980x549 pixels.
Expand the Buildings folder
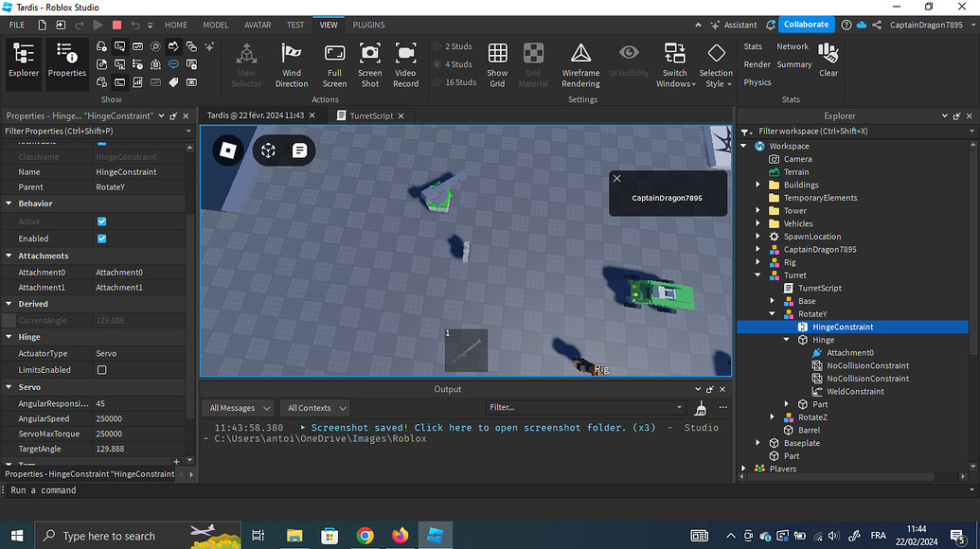pyautogui.click(x=758, y=185)
